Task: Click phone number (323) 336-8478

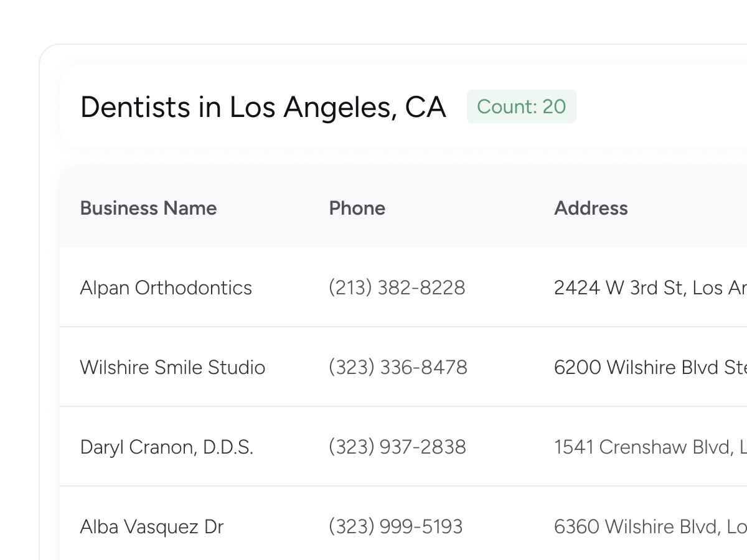Action: click(x=398, y=367)
